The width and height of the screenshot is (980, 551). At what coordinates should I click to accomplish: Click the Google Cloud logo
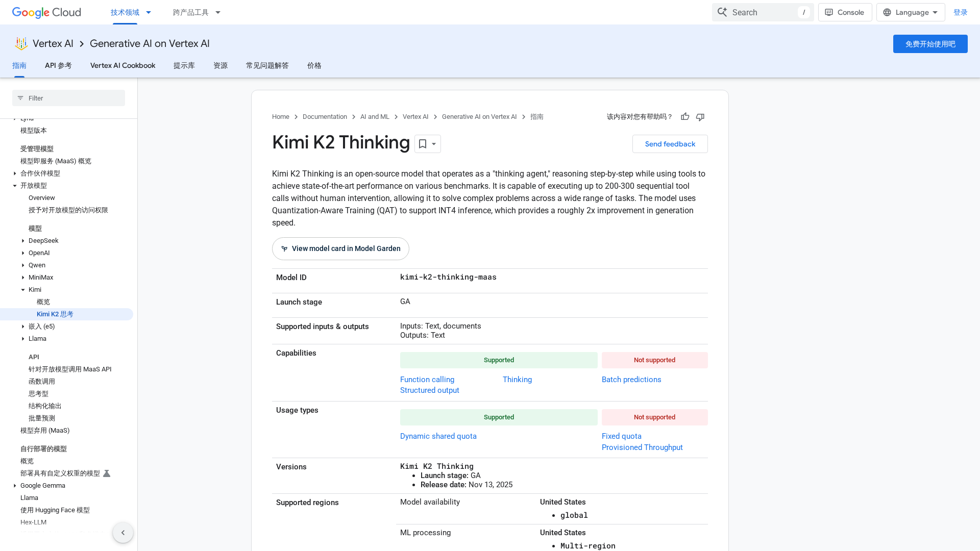click(x=46, y=12)
